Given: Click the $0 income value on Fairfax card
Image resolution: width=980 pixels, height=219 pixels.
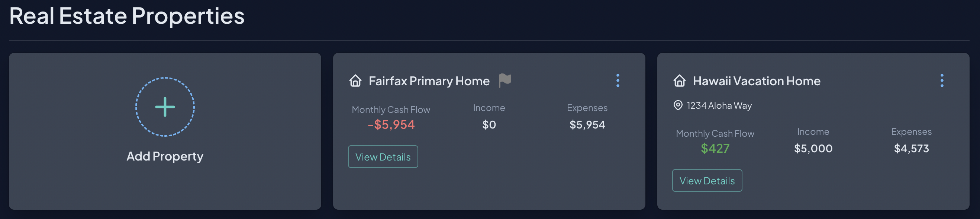Looking at the screenshot, I should 489,124.
